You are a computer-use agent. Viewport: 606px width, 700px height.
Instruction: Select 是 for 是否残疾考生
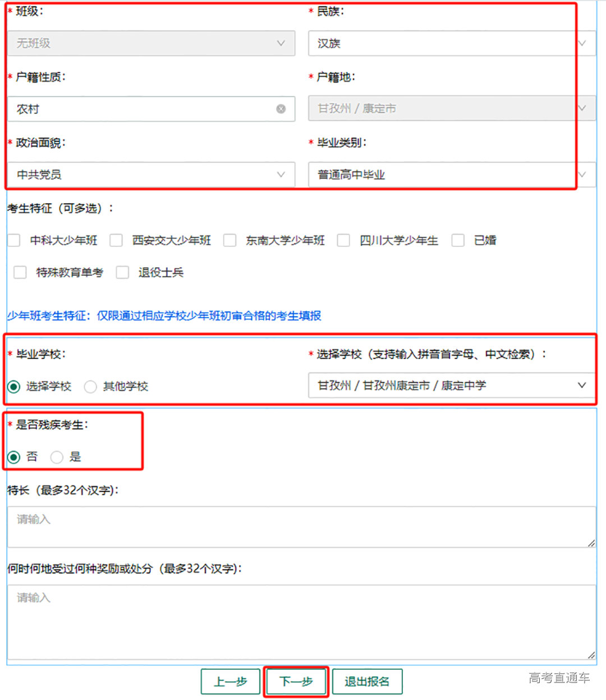pyautogui.click(x=57, y=457)
